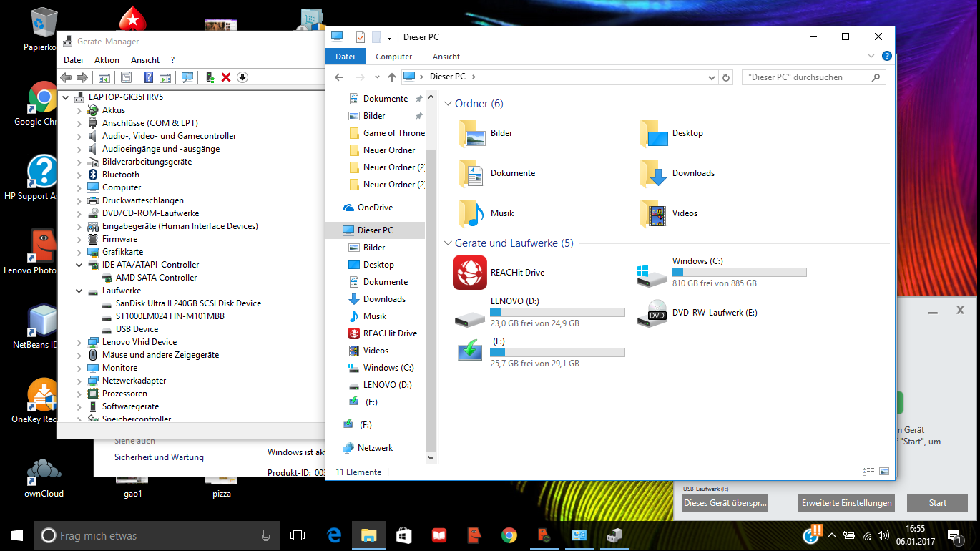Select AMD SATA Controller entry
The image size is (980, 551).
coord(156,278)
